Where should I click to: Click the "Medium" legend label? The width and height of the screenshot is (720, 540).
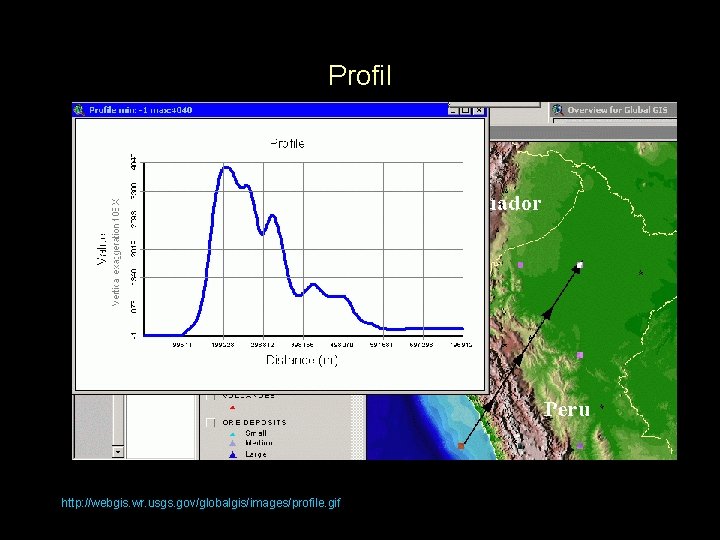(x=259, y=443)
